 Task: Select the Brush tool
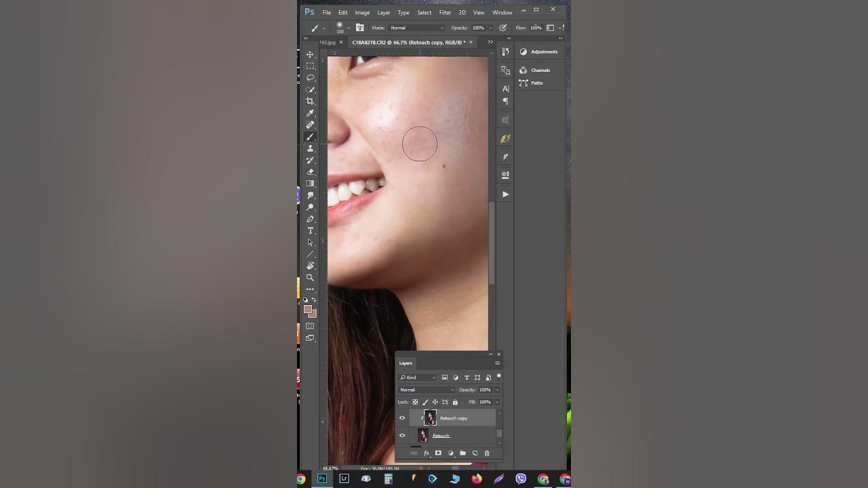(x=311, y=136)
